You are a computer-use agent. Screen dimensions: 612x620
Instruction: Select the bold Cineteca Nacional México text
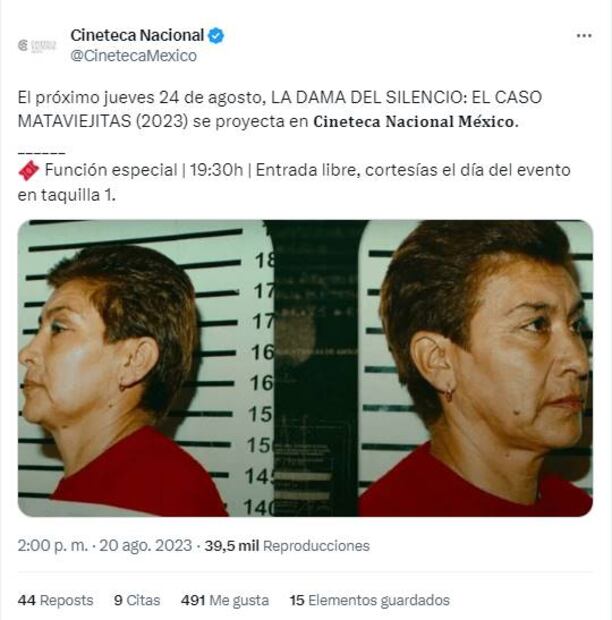pos(416,121)
